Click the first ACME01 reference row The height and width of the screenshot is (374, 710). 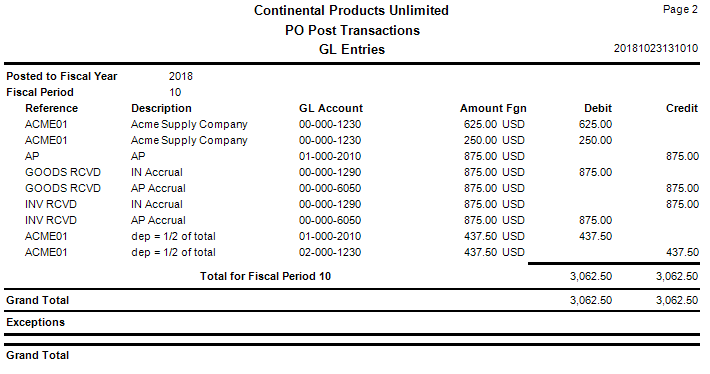point(362,124)
